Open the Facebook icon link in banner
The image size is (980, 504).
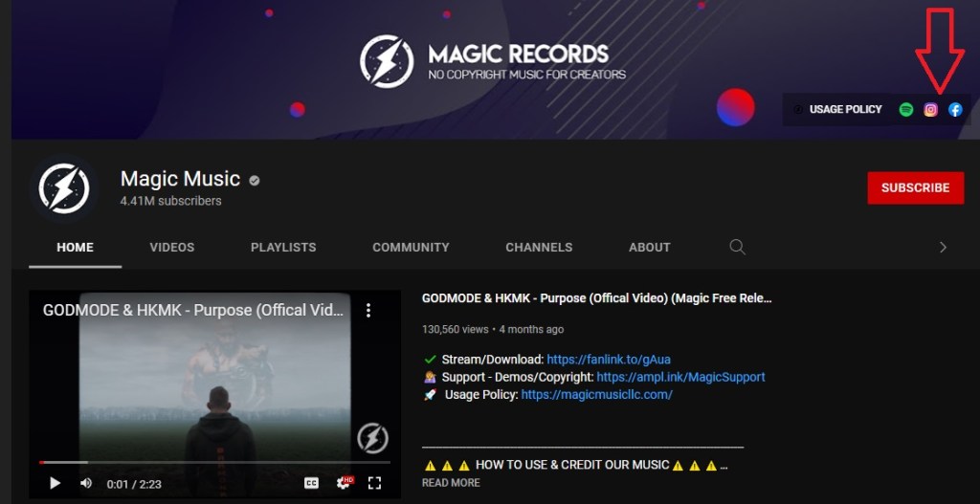pos(955,109)
